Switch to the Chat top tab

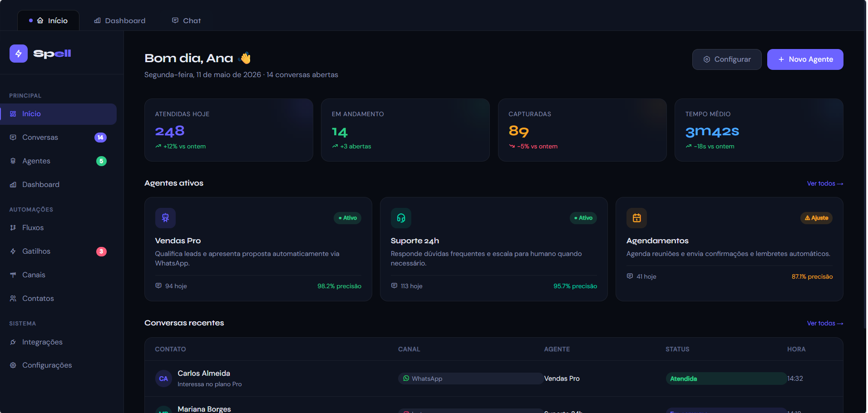pos(187,20)
